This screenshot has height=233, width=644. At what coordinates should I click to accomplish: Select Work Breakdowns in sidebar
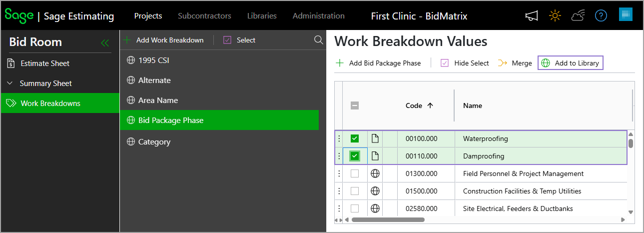coord(60,103)
